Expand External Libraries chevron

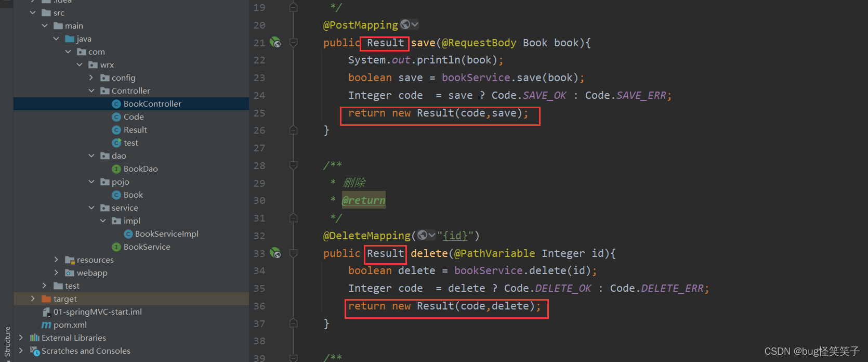21,338
